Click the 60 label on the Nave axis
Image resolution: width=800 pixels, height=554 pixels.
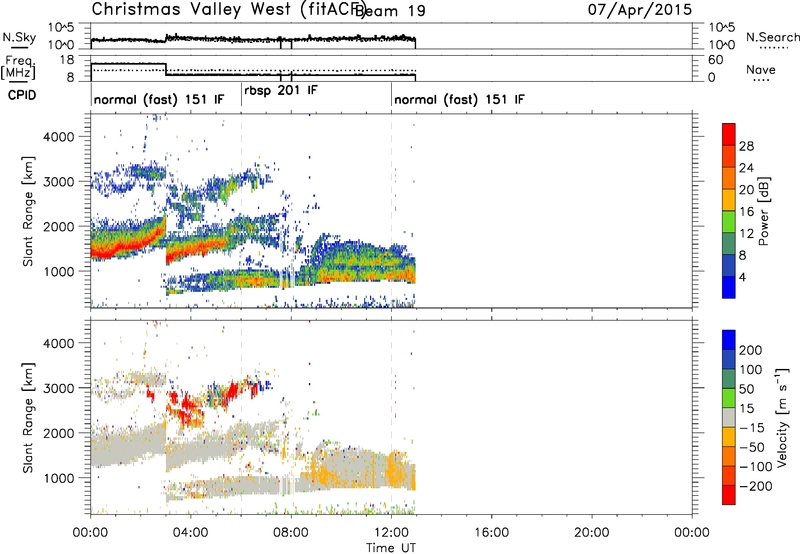pos(716,60)
